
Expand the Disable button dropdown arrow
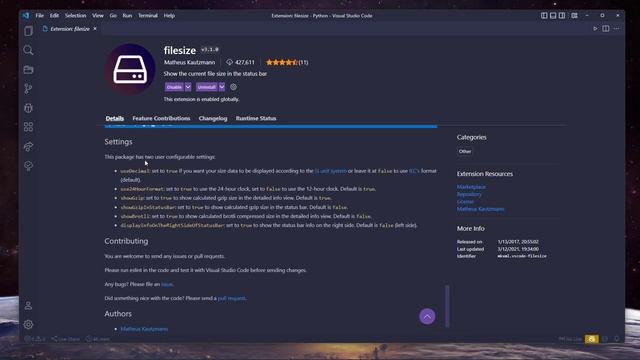point(188,87)
